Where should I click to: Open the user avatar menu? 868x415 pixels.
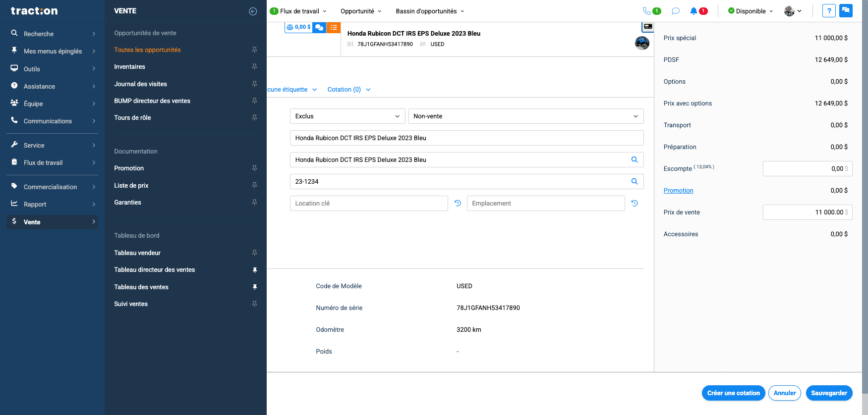[x=793, y=11]
